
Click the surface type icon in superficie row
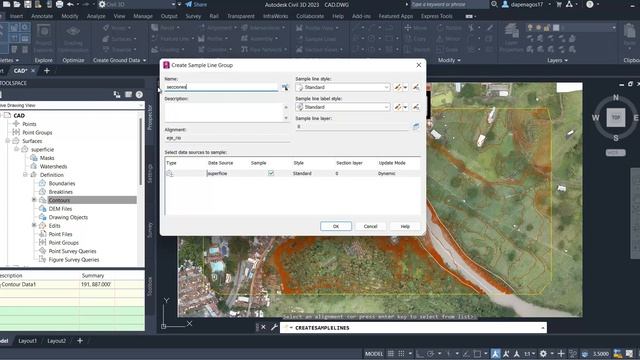pos(170,173)
